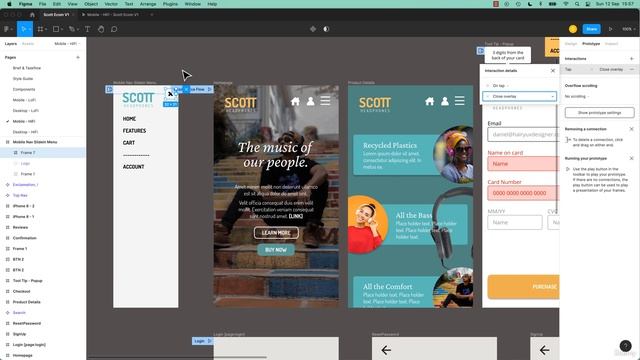Click home icon in Product Details frame
This screenshot has height=360, width=640.
429,101
